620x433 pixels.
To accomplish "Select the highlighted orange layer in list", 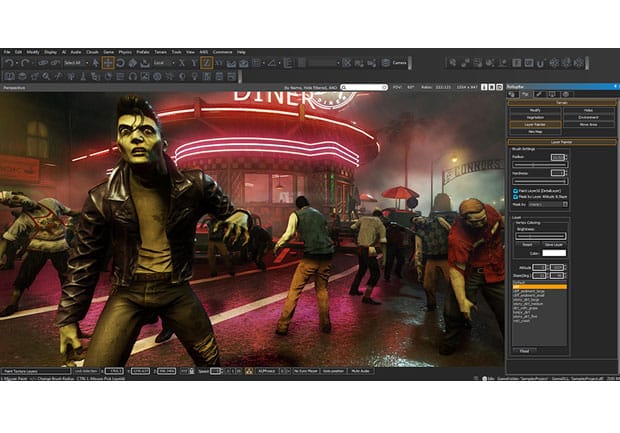I will (x=539, y=287).
